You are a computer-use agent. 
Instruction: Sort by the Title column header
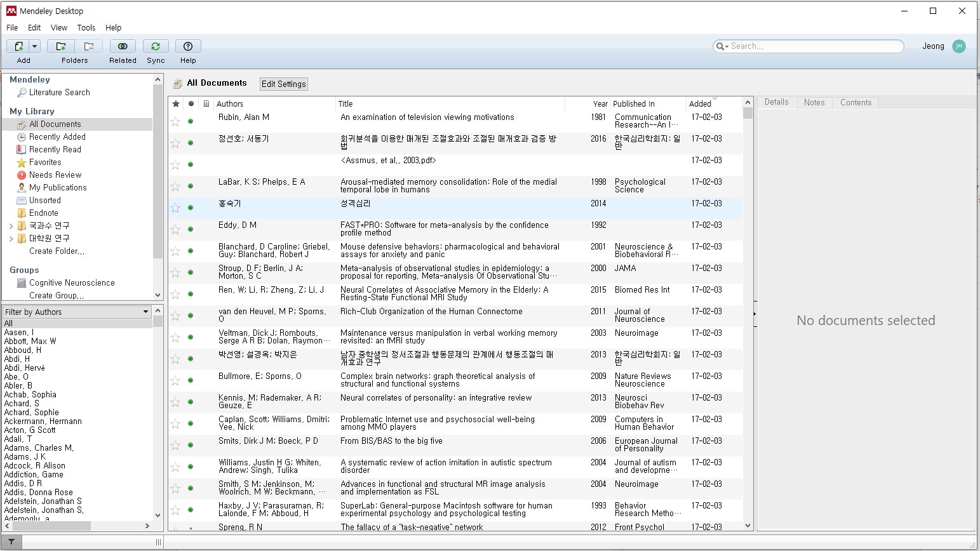(450, 103)
